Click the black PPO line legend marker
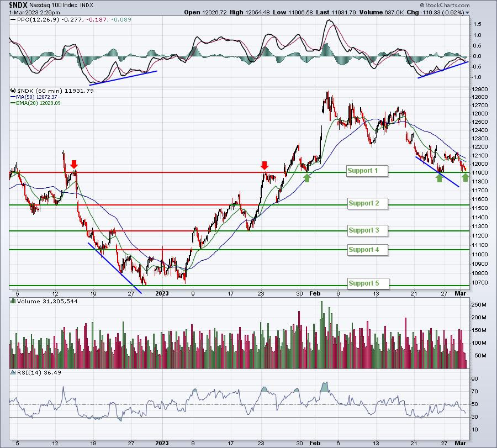This screenshot has width=497, height=448. click(13, 19)
